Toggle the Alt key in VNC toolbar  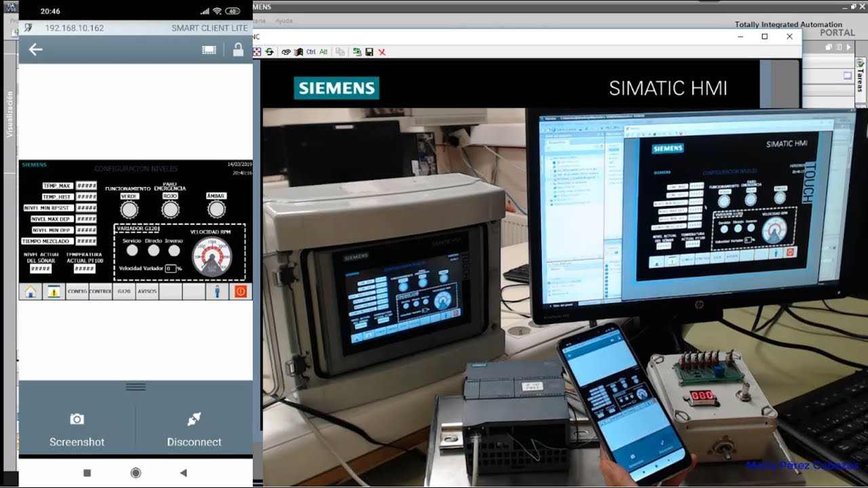[323, 52]
